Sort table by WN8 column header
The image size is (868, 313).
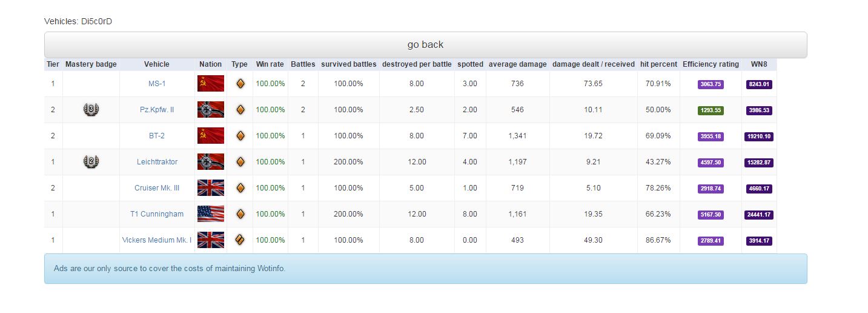point(759,64)
